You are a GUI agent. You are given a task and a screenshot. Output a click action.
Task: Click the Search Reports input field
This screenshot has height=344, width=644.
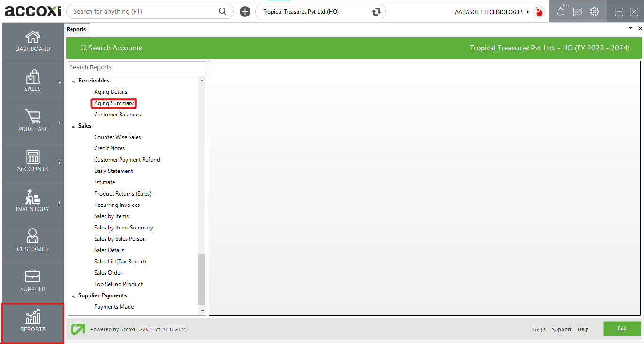[x=137, y=67]
